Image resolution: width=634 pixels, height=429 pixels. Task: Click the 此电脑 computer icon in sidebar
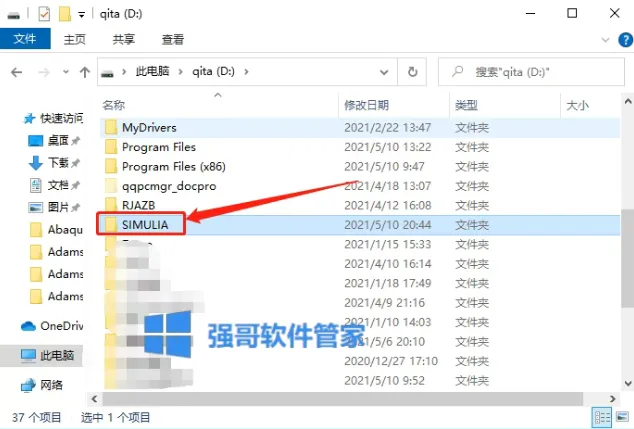[x=28, y=355]
